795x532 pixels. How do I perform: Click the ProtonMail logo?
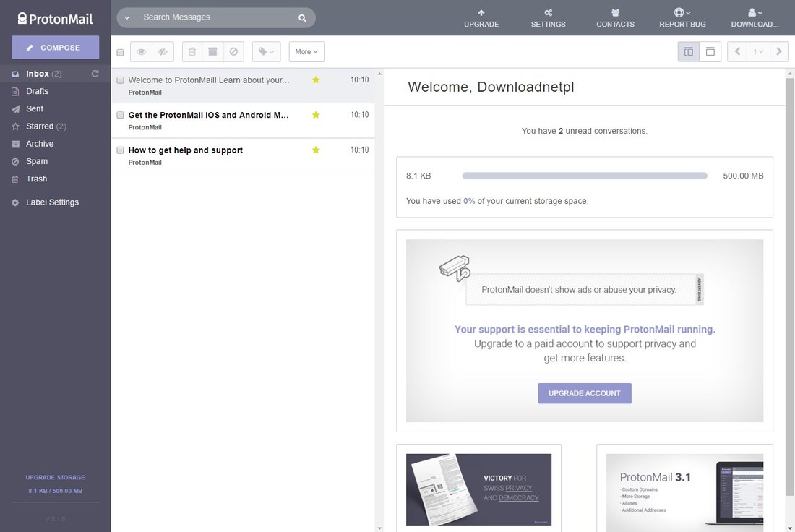pyautogui.click(x=55, y=19)
